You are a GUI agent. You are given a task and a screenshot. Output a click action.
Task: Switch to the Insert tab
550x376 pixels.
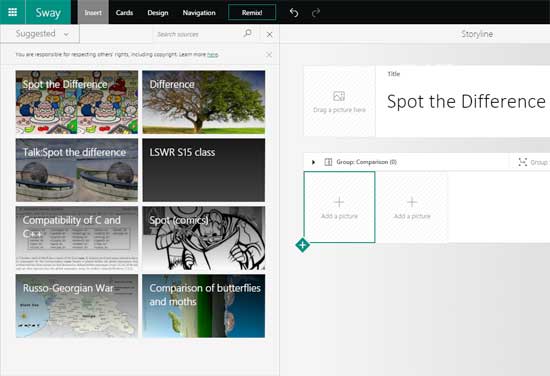(93, 13)
